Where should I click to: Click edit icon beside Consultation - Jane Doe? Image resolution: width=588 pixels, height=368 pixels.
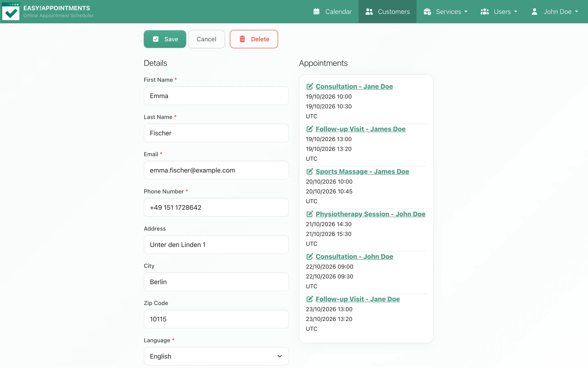pos(310,86)
